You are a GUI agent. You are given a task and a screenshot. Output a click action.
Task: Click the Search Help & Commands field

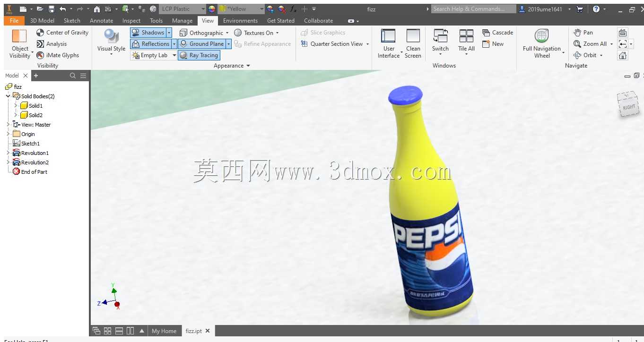(473, 9)
